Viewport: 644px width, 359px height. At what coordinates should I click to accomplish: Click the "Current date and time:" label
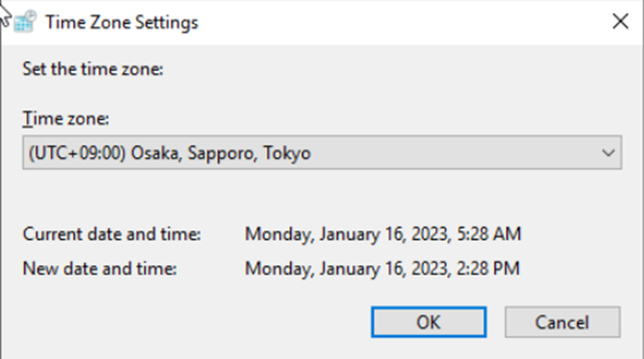(x=111, y=233)
